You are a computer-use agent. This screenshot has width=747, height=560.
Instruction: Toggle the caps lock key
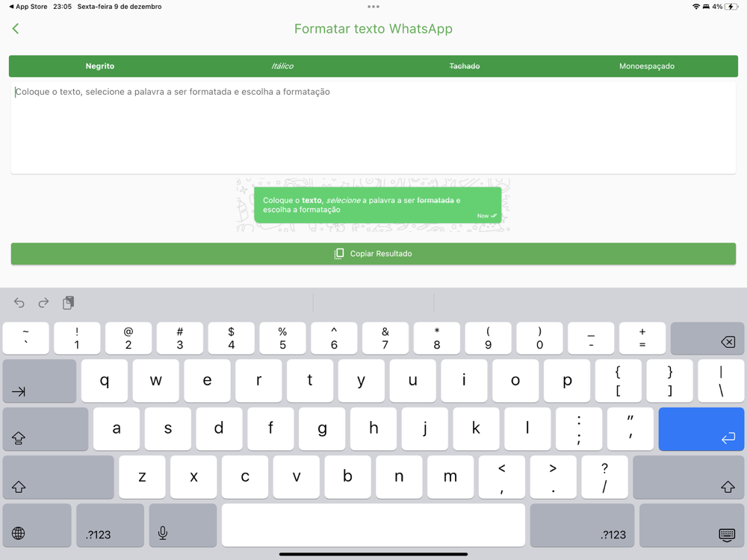[46, 429]
